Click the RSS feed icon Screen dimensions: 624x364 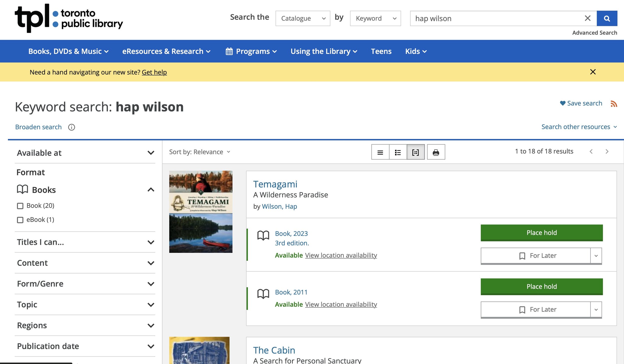[614, 104]
